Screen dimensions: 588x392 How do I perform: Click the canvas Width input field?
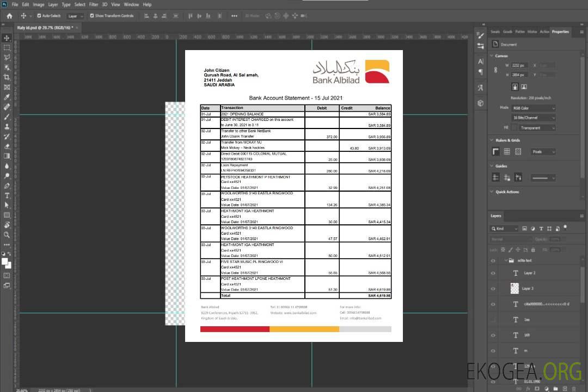pyautogui.click(x=519, y=65)
